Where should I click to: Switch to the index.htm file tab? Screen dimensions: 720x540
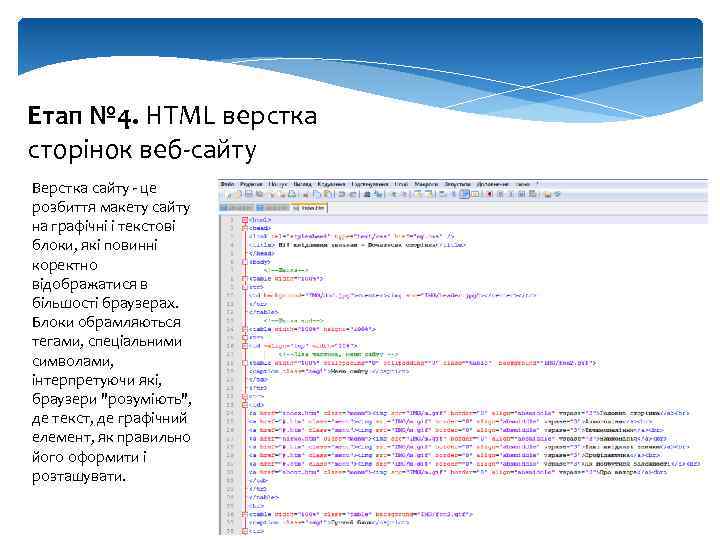pyautogui.click(x=309, y=208)
